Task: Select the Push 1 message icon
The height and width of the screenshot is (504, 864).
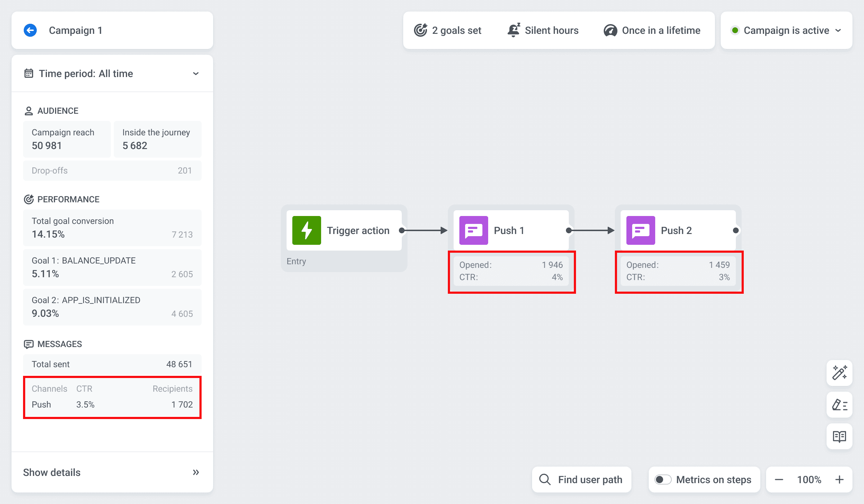Action: 473,230
